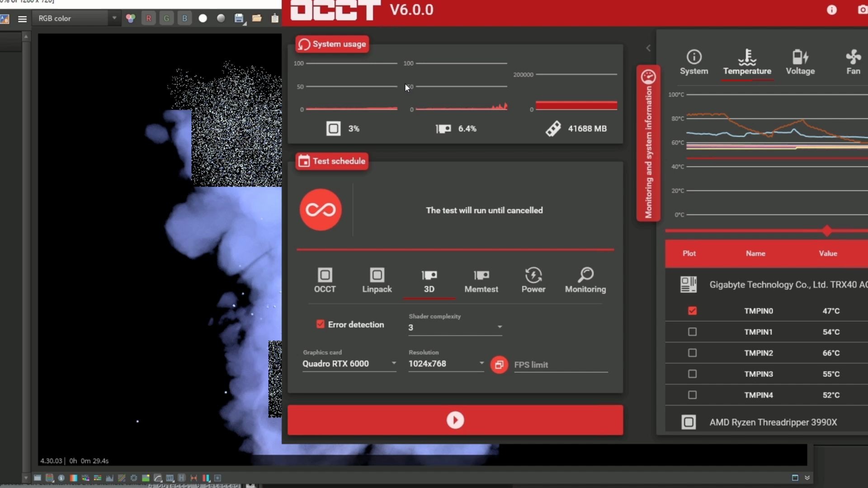Click the OCCT info icon in title bar
Screen dimensions: 868x488
point(832,10)
